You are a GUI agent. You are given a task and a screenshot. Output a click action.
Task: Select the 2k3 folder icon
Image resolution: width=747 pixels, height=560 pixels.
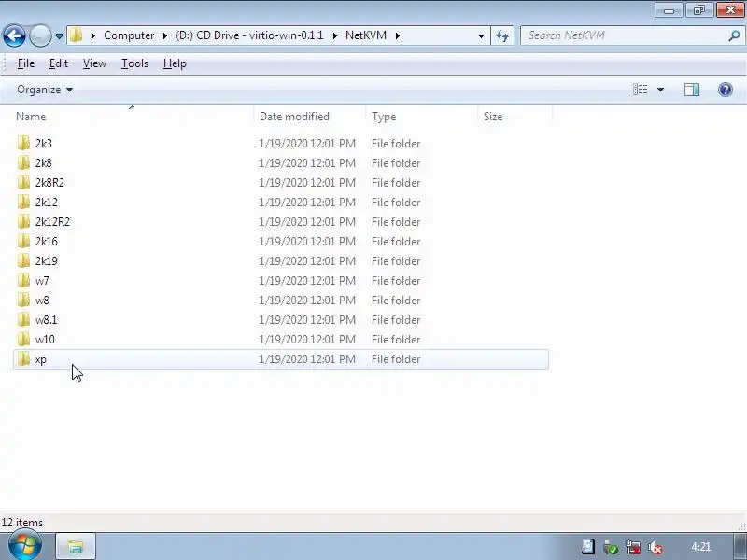(x=23, y=144)
